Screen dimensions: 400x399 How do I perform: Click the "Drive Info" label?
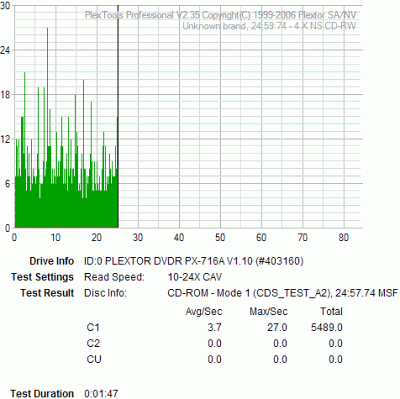tap(52, 261)
